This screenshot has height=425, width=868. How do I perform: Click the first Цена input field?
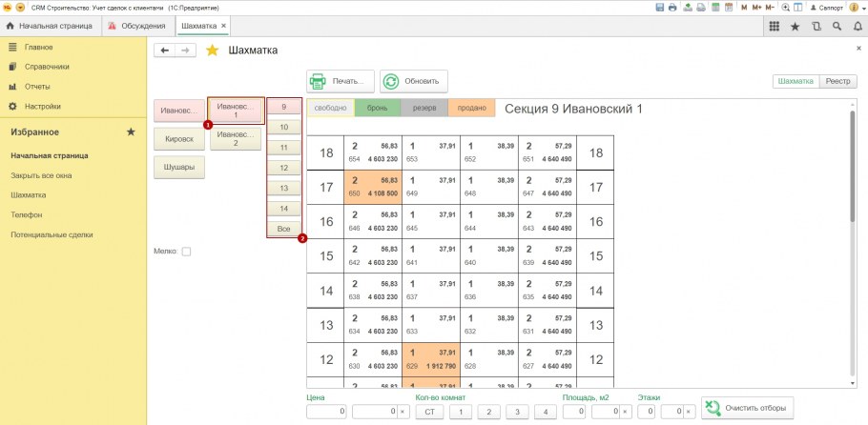click(326, 412)
